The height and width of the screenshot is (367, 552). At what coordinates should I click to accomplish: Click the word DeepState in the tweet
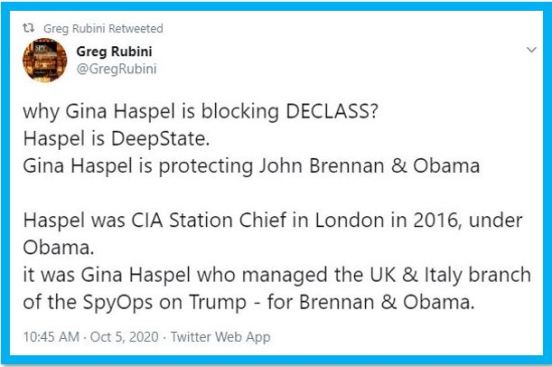pyautogui.click(x=160, y=139)
